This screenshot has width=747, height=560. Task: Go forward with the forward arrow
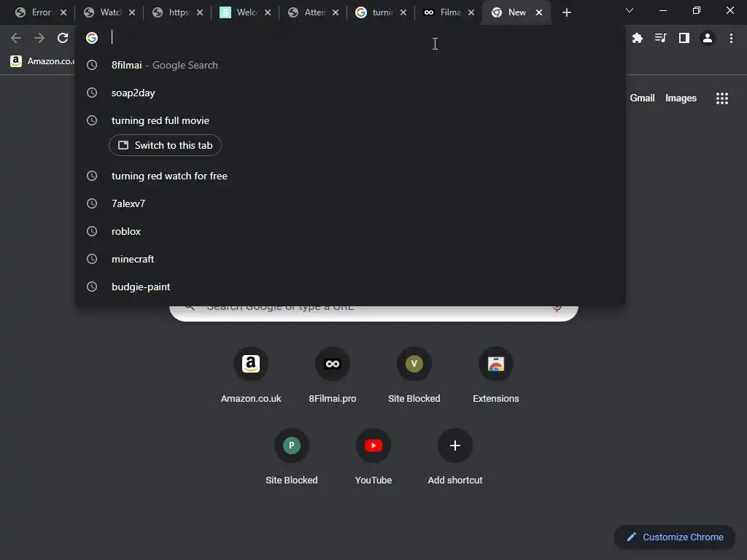39,38
